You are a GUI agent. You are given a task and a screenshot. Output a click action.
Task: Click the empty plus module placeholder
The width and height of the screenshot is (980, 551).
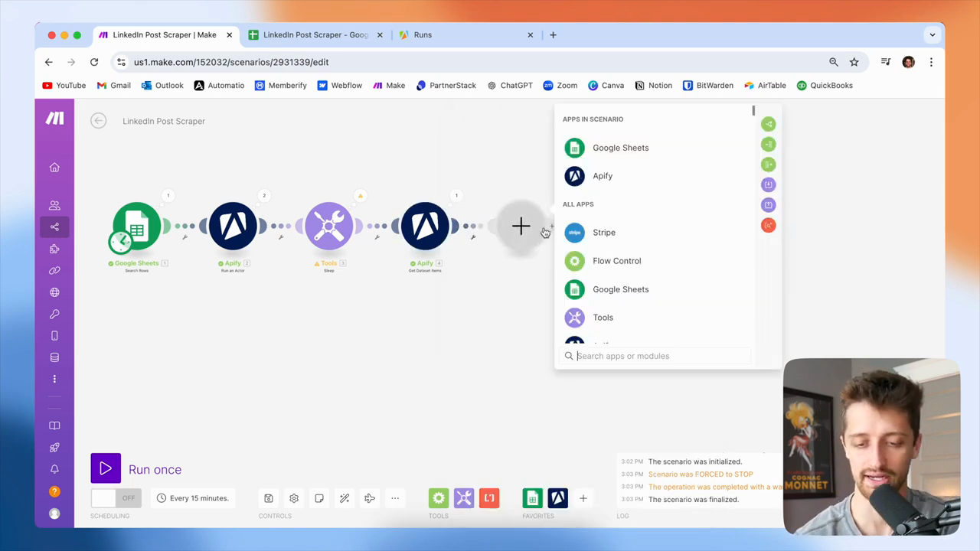point(521,226)
